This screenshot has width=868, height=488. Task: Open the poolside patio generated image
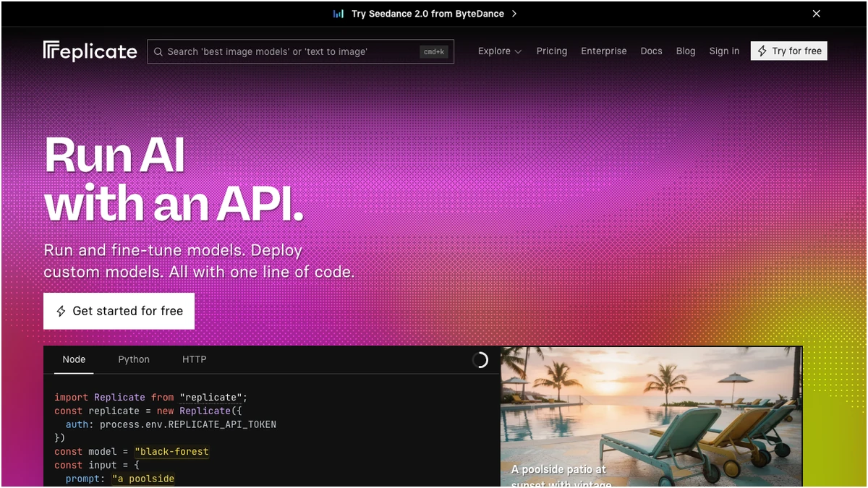(651, 416)
